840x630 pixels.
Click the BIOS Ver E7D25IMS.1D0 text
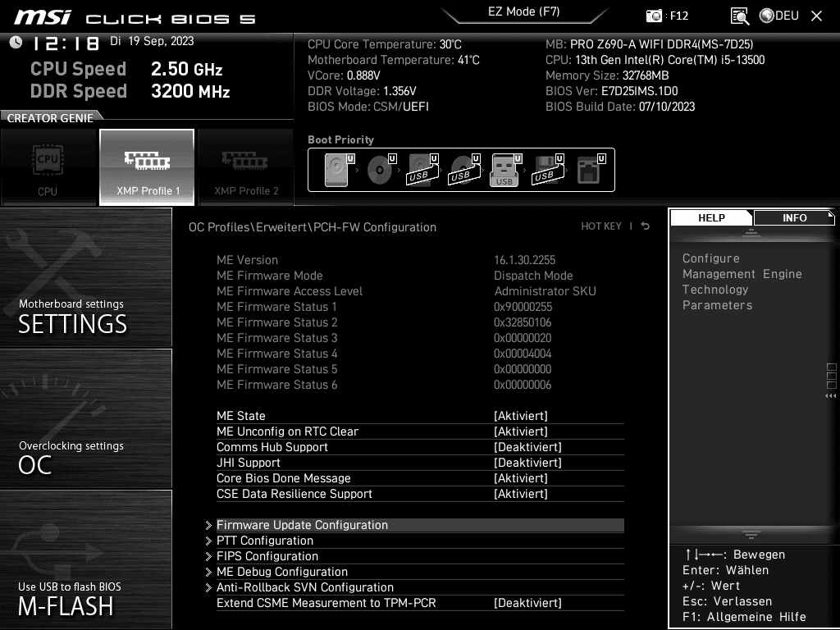tap(611, 91)
